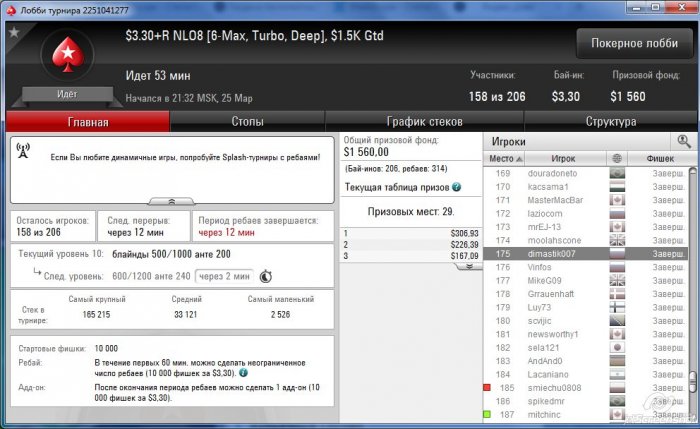Screen dimensions: 700x429
Task: Click the info icon next to Текущая таблица призов
Action: point(456,187)
